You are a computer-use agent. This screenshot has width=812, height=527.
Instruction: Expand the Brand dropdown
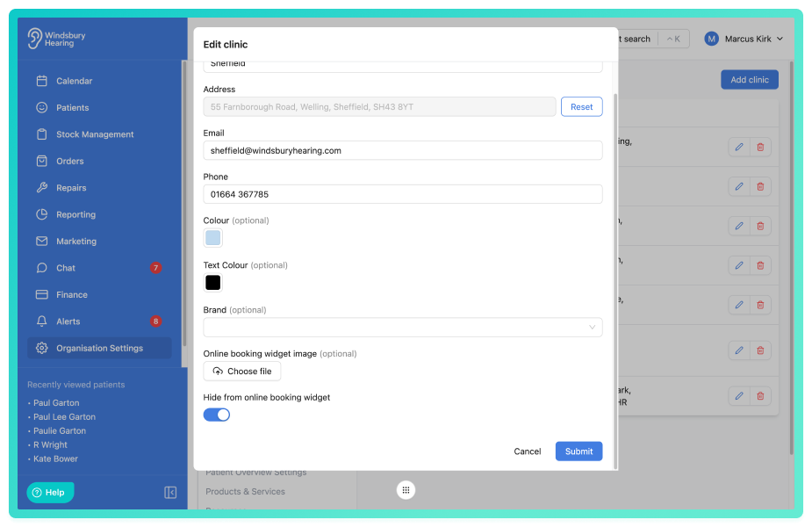[x=403, y=327]
